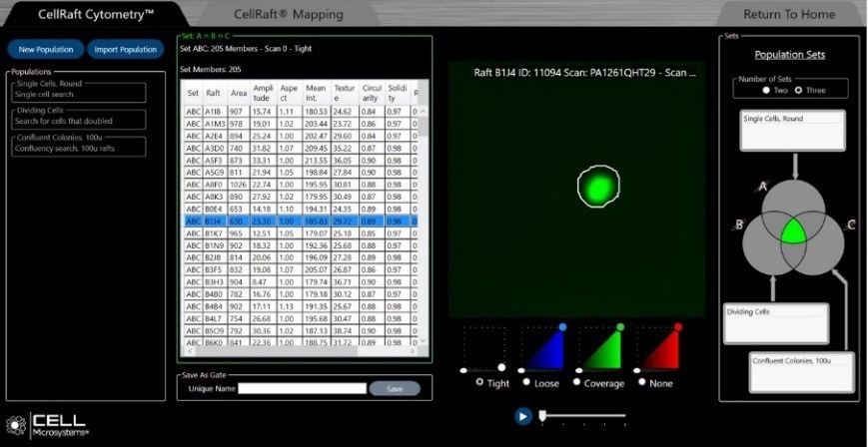Select the Tight outline radio button

tap(479, 382)
